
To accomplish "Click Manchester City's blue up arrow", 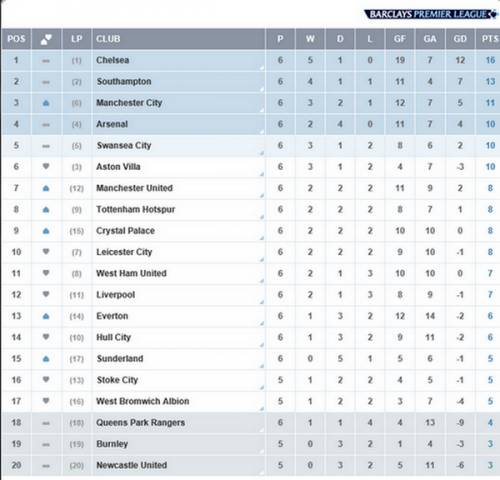I will click(x=46, y=103).
